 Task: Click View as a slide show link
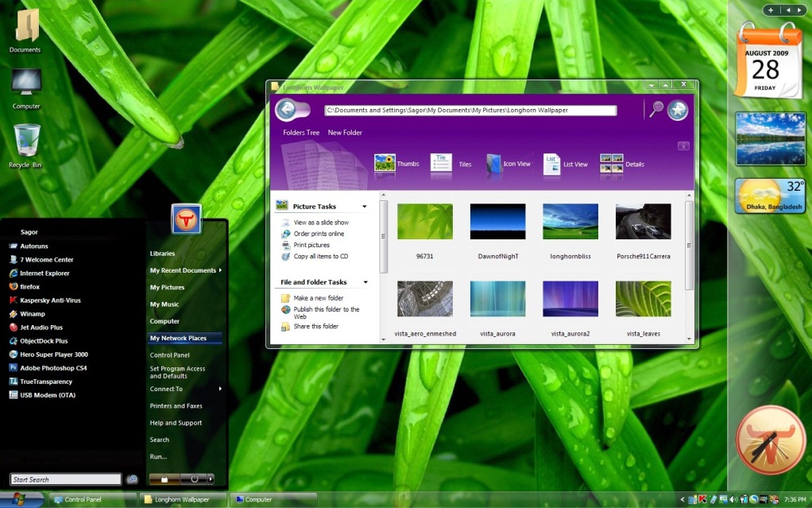pos(321,223)
